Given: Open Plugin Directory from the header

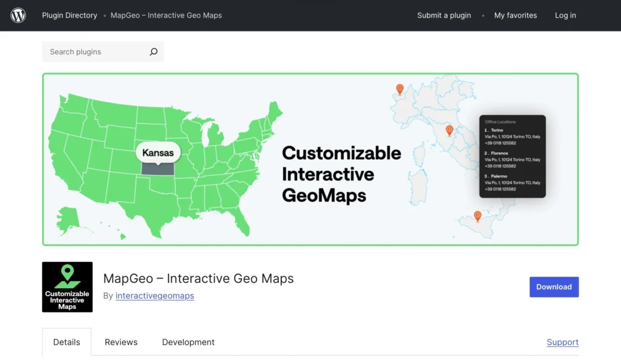Looking at the screenshot, I should coord(69,15).
